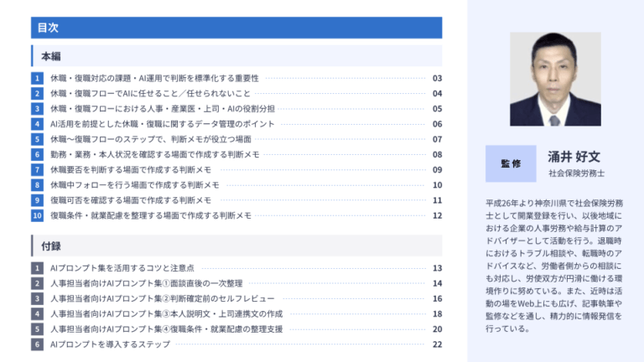The width and height of the screenshot is (644, 362).
Task: Click 付録 number badge 5
Action: [x=37, y=328]
